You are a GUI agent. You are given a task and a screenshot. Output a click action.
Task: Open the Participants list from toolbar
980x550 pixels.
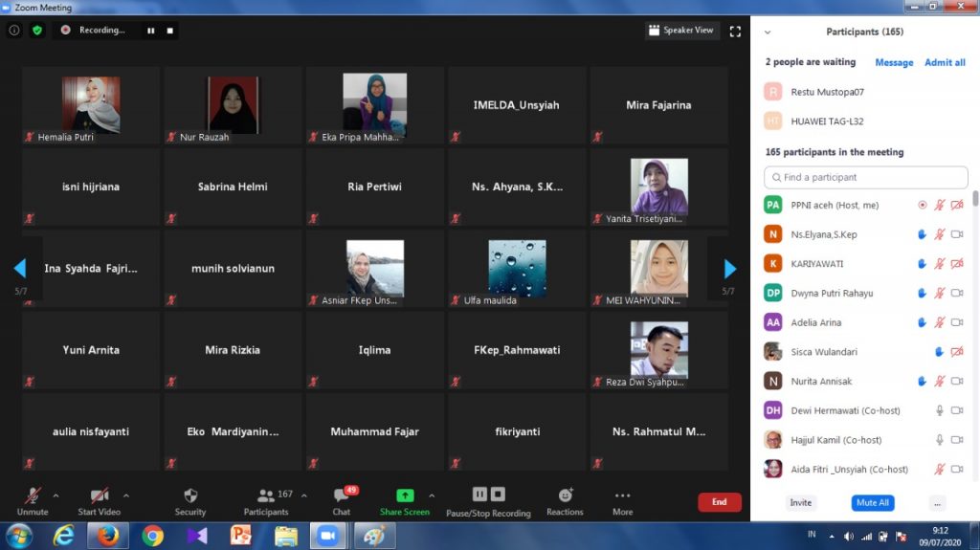click(x=267, y=495)
